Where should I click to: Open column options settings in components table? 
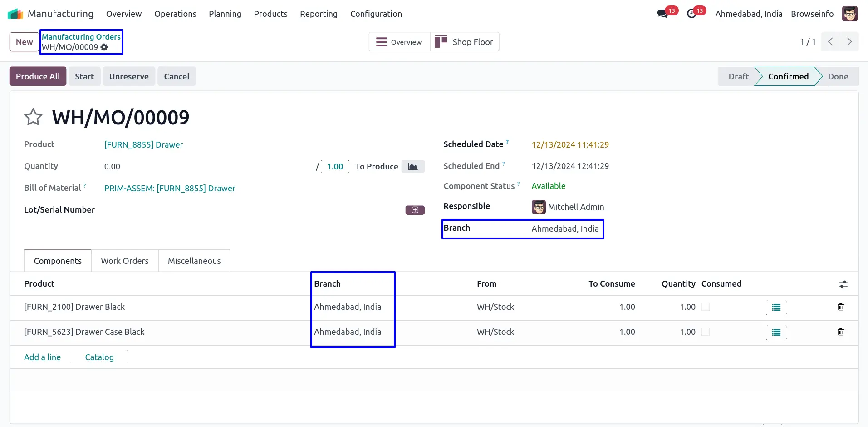pyautogui.click(x=843, y=284)
